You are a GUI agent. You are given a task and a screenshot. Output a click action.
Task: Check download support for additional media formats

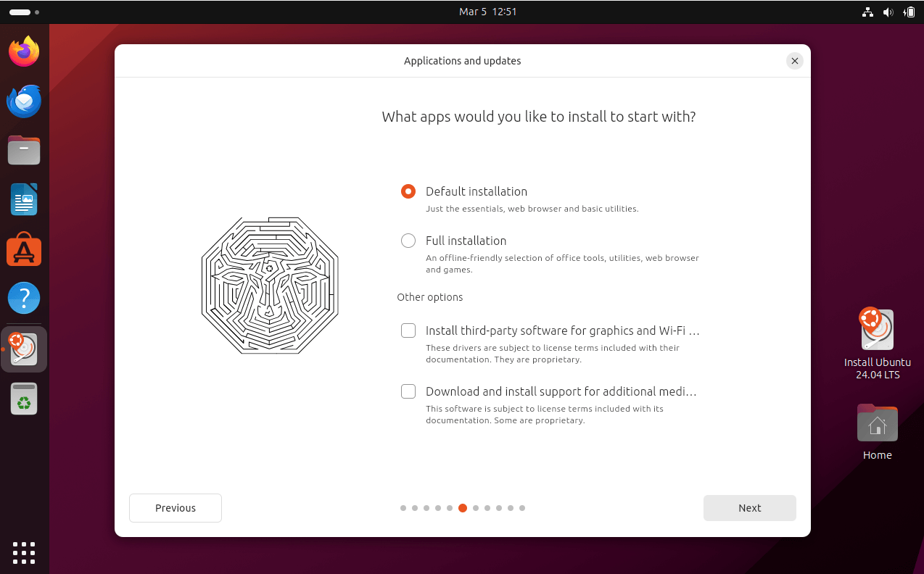click(408, 391)
